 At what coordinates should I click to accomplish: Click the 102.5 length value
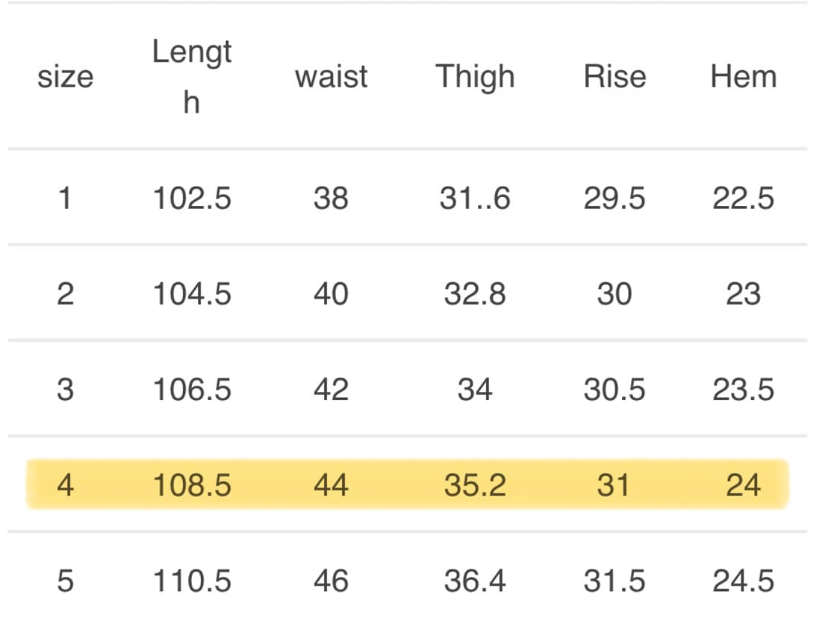coord(192,199)
